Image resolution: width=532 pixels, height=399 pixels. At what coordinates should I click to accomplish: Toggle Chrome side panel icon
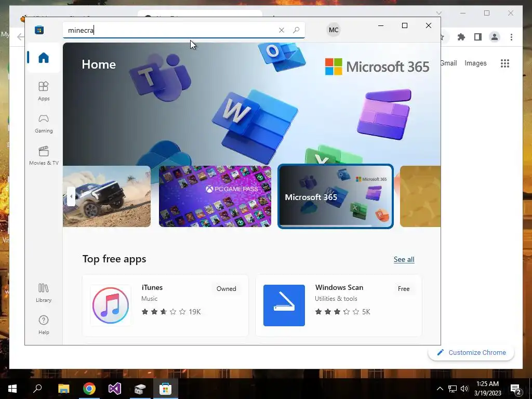pos(478,37)
